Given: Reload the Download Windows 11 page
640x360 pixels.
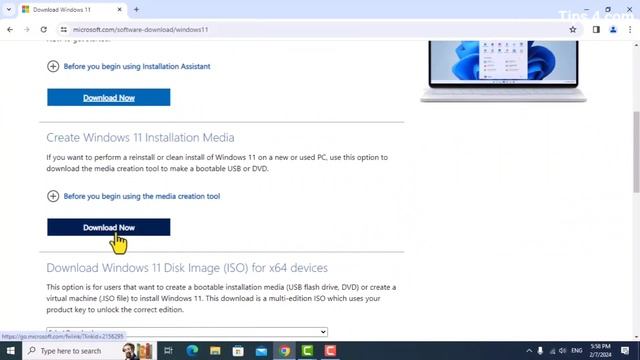Looking at the screenshot, I should click(44, 29).
